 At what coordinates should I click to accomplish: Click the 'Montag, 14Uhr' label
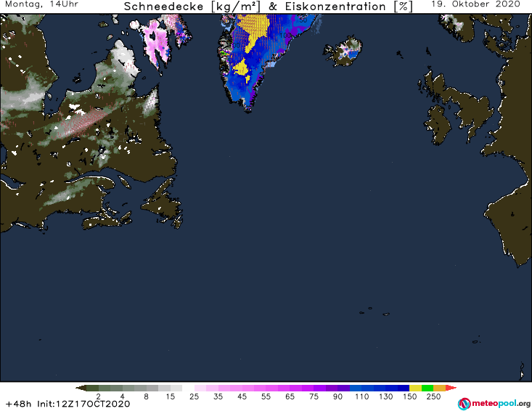(41, 4)
